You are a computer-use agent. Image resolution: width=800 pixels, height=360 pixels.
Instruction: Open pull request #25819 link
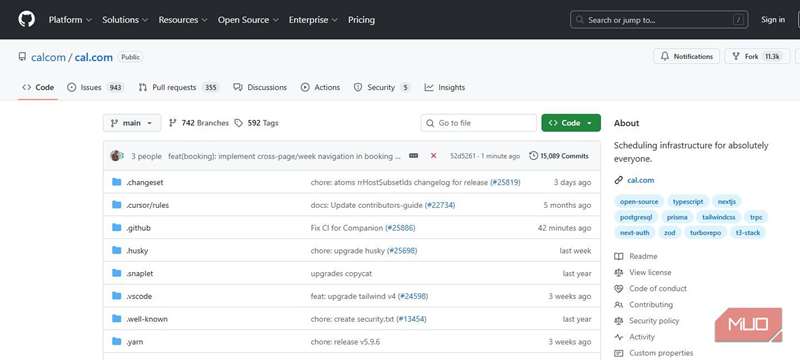[x=505, y=182]
